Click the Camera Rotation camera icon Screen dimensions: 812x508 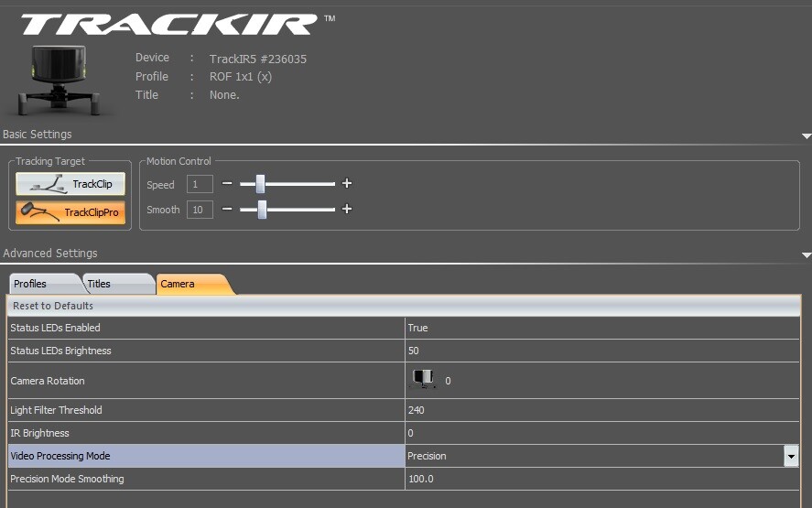(423, 379)
